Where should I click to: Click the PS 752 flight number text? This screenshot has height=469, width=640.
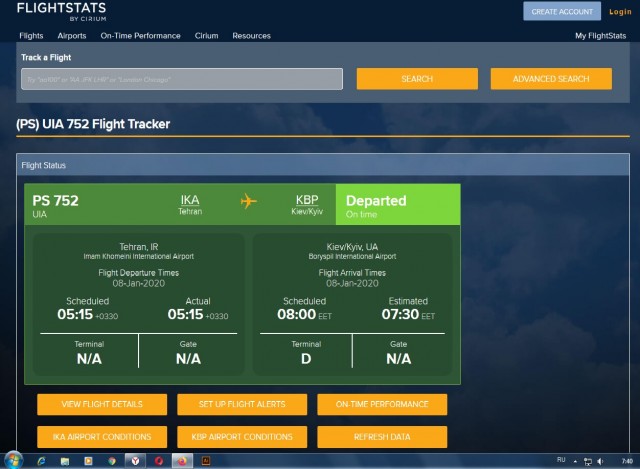[55, 201]
